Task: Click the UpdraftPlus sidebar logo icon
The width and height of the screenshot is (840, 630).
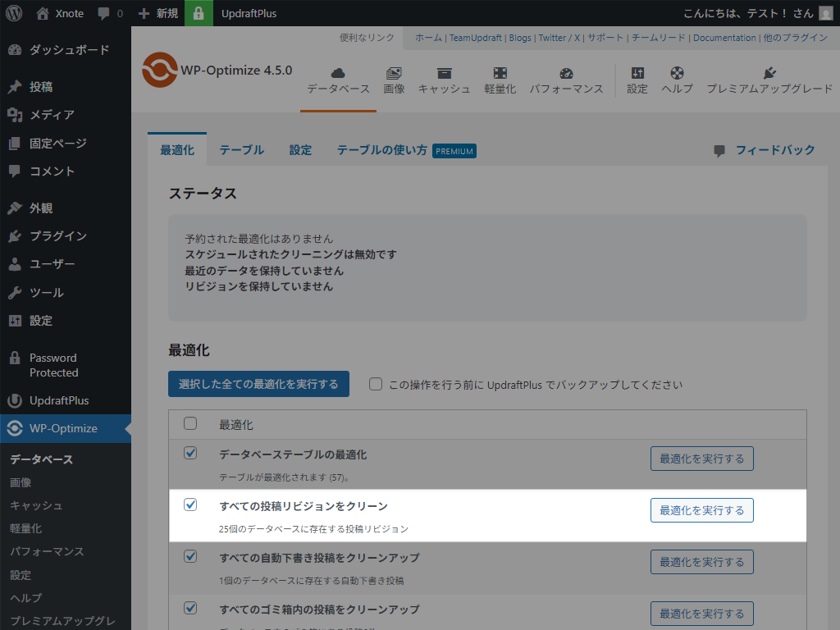Action: click(x=15, y=400)
